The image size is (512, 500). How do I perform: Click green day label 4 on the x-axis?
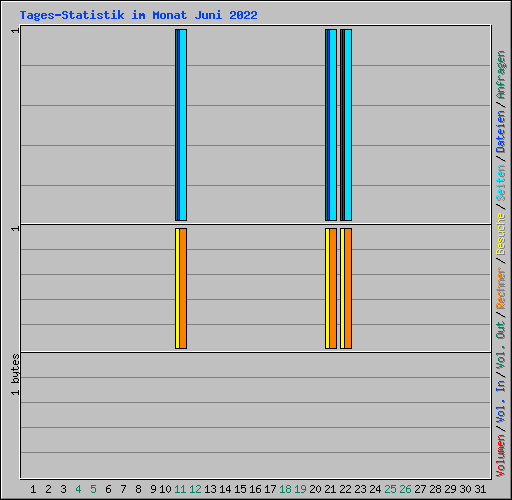[78, 489]
